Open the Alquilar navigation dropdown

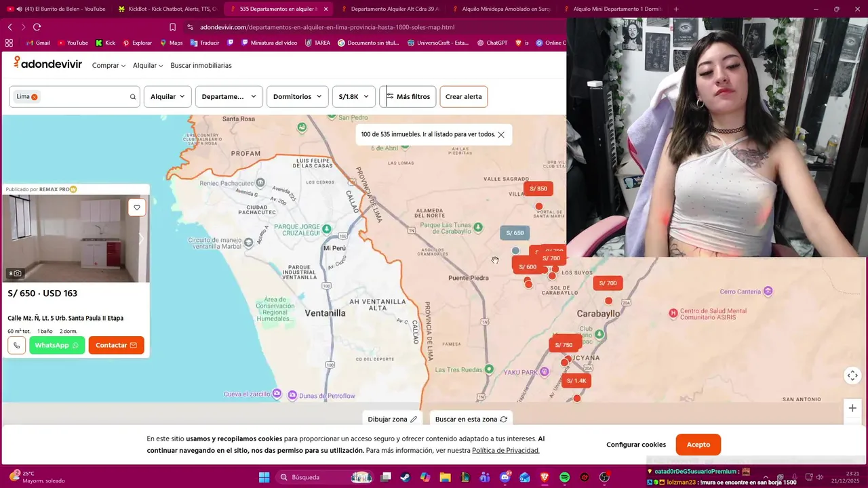148,66
